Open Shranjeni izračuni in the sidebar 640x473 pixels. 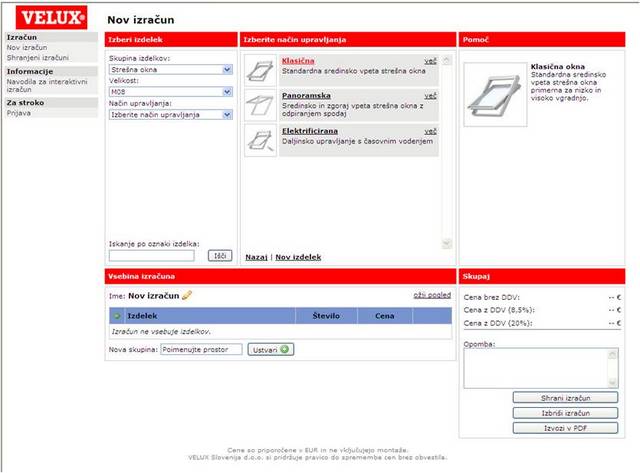point(38,57)
